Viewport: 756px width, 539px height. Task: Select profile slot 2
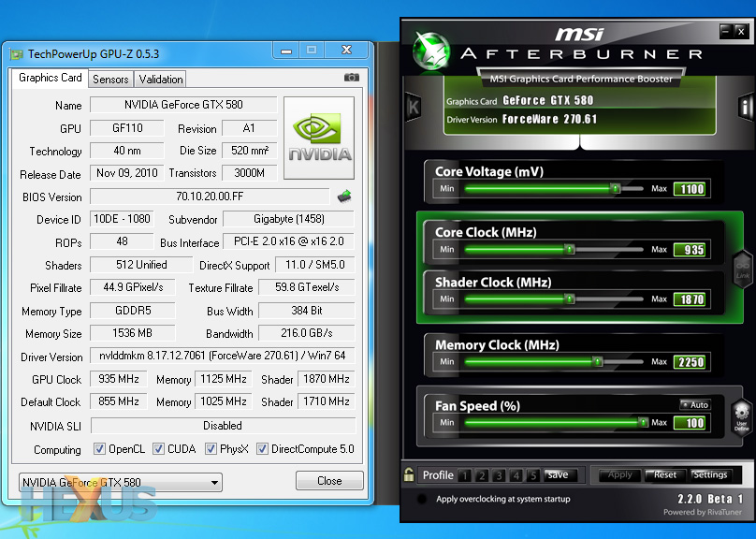[x=482, y=476]
